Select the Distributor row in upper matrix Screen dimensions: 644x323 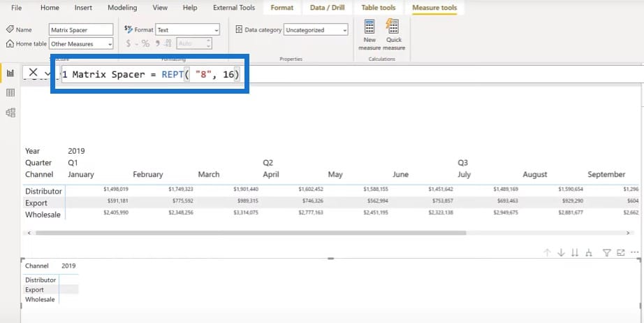tap(43, 191)
